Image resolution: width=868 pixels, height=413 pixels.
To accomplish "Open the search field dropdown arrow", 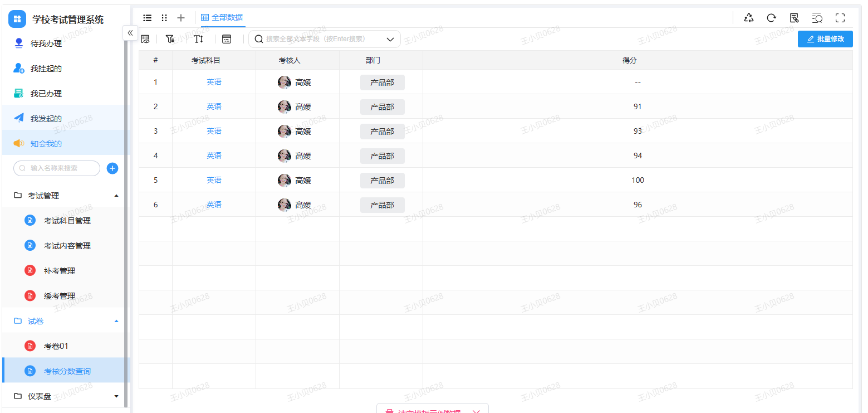I will (390, 39).
